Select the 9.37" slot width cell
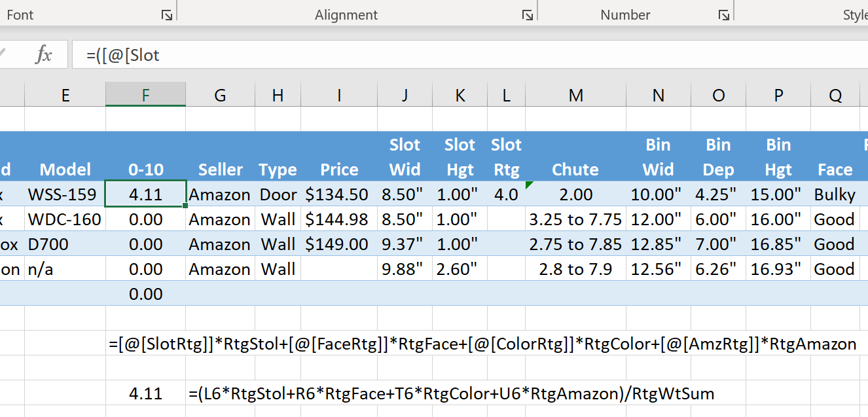 (405, 244)
